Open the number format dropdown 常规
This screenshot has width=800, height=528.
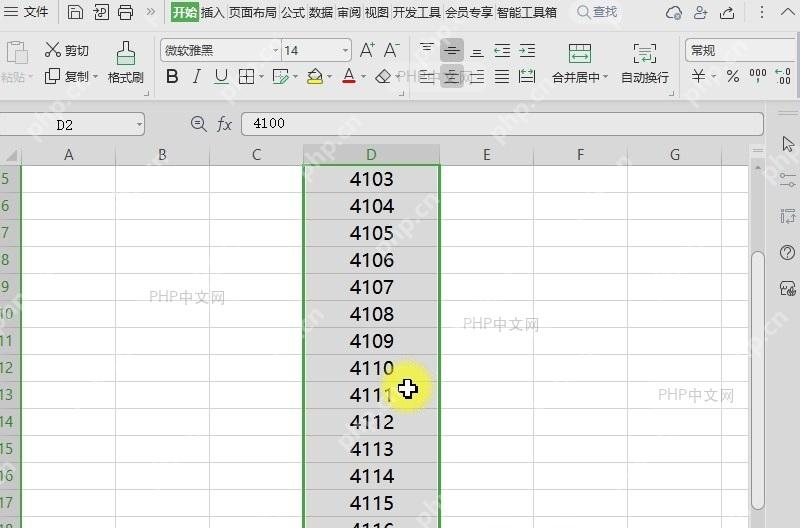[x=741, y=50]
